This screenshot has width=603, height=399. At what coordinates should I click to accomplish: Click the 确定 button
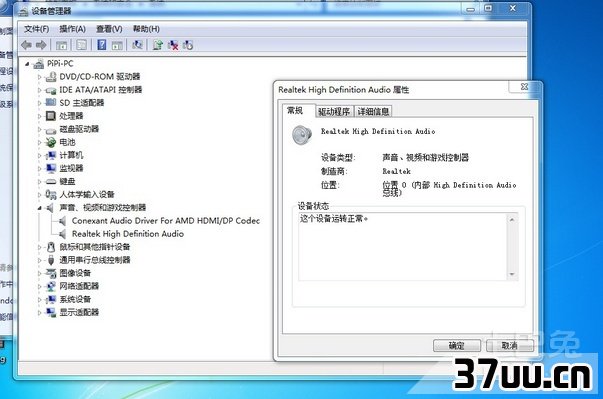456,345
